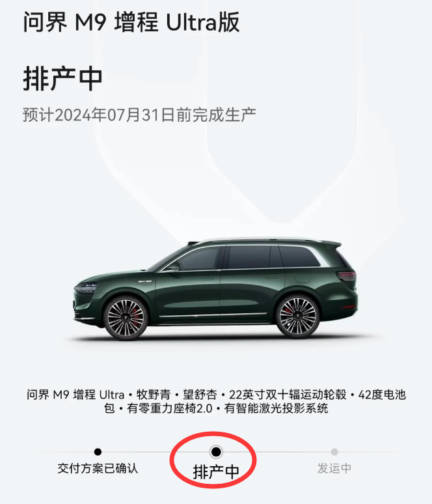Select the 交付方案已确认 step label
This screenshot has width=432, height=504.
pyautogui.click(x=98, y=468)
